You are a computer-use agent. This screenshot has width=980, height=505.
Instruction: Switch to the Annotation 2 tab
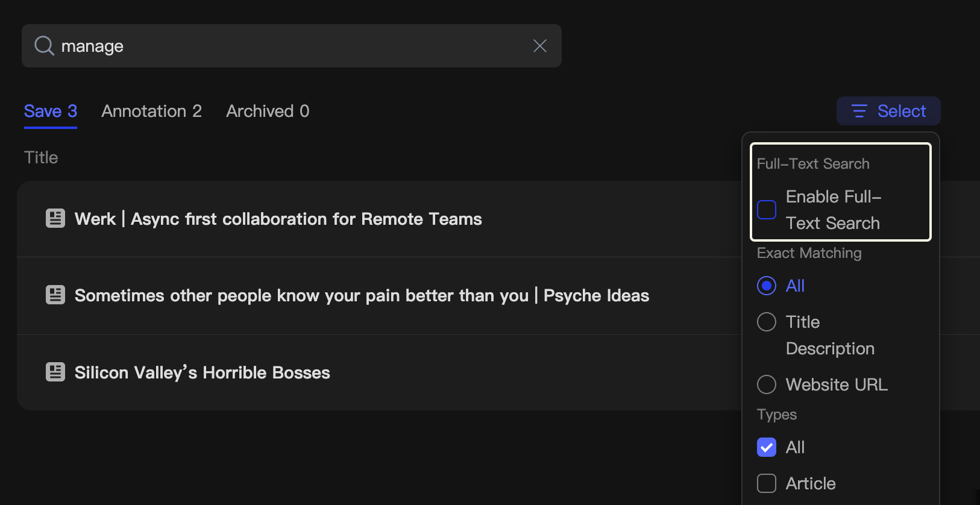(151, 111)
